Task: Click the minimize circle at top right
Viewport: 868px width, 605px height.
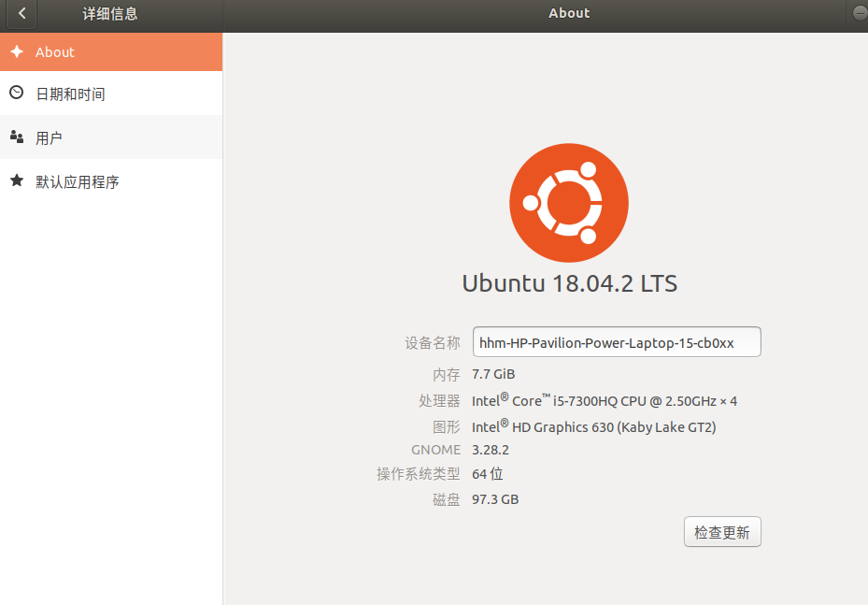Action: tap(859, 12)
